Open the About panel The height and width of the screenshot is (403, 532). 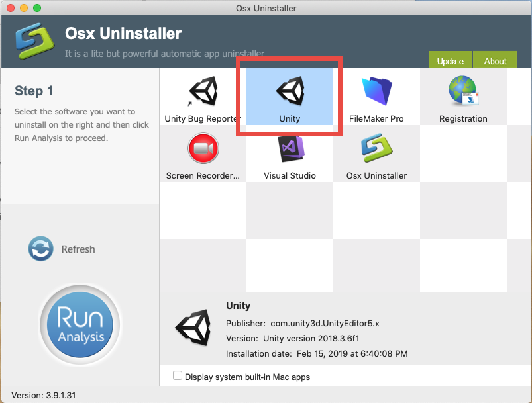click(x=494, y=60)
